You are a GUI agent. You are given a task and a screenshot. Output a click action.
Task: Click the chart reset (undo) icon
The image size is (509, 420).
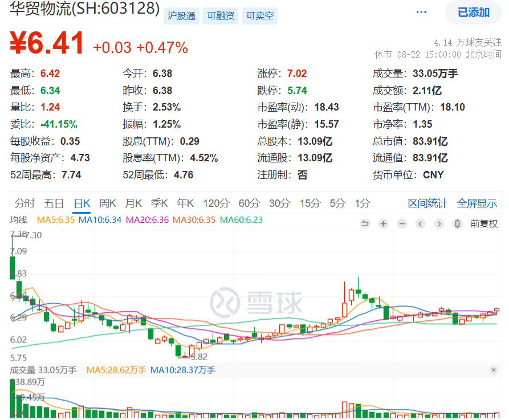(365, 224)
